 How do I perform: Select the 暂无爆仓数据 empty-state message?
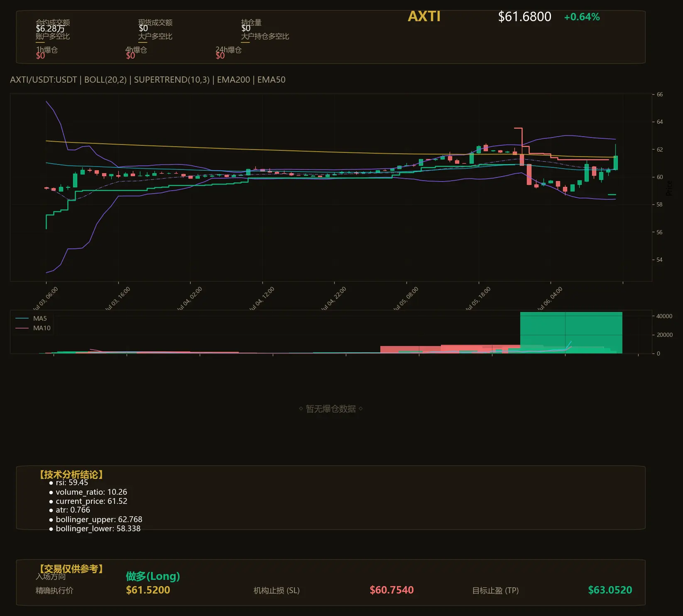(331, 409)
